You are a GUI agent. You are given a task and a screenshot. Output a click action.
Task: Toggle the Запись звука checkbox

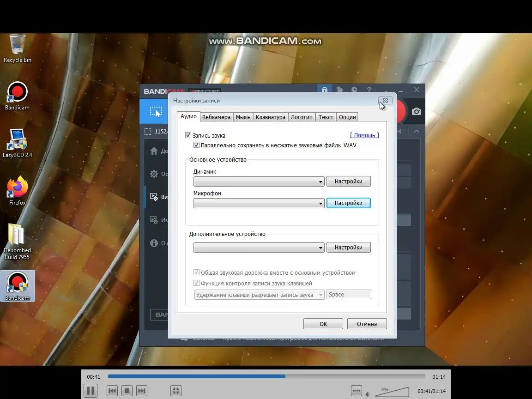pyautogui.click(x=188, y=135)
